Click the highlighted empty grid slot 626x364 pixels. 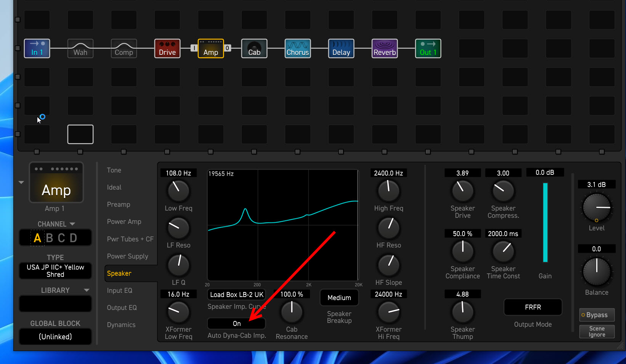(x=80, y=134)
